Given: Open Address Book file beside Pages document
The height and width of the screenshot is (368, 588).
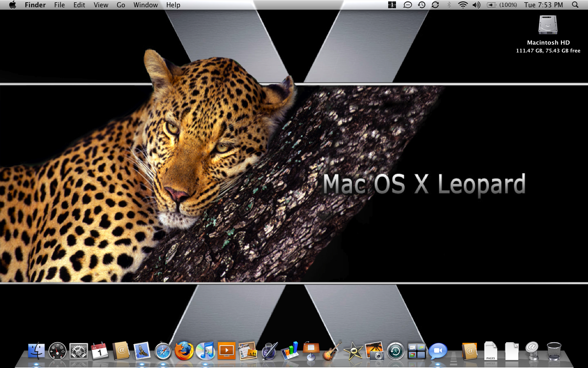Looking at the screenshot, I should click(469, 351).
